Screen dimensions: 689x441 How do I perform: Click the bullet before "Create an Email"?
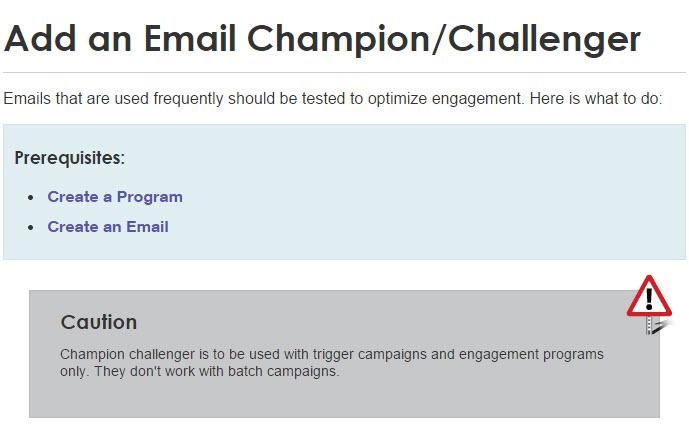click(30, 228)
